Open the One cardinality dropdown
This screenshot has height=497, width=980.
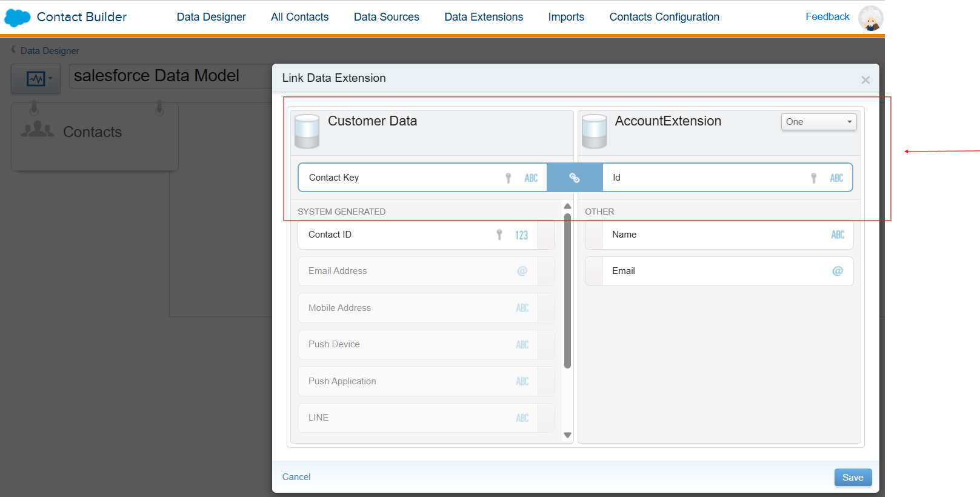(x=818, y=122)
